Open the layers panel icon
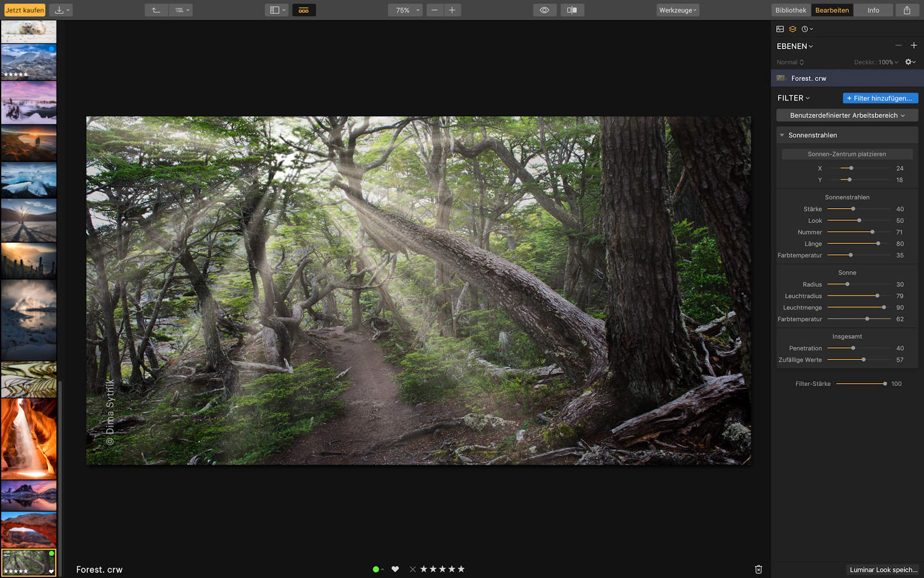Image resolution: width=924 pixels, height=578 pixels. [x=792, y=29]
